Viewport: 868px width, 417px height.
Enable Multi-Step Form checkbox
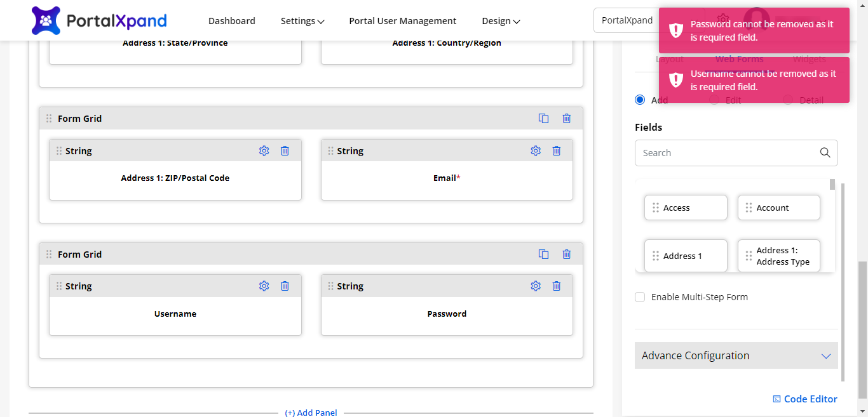tap(640, 297)
